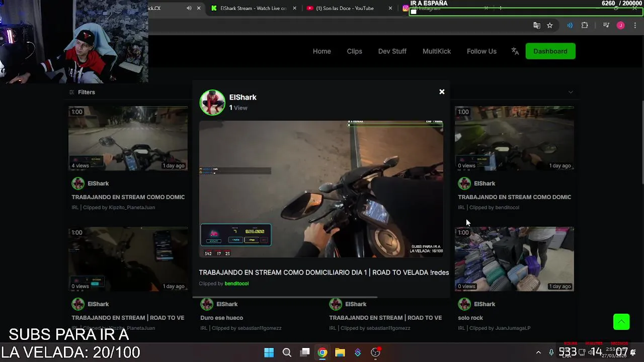Show hidden system tray icons
The height and width of the screenshot is (362, 644).
coord(538,352)
